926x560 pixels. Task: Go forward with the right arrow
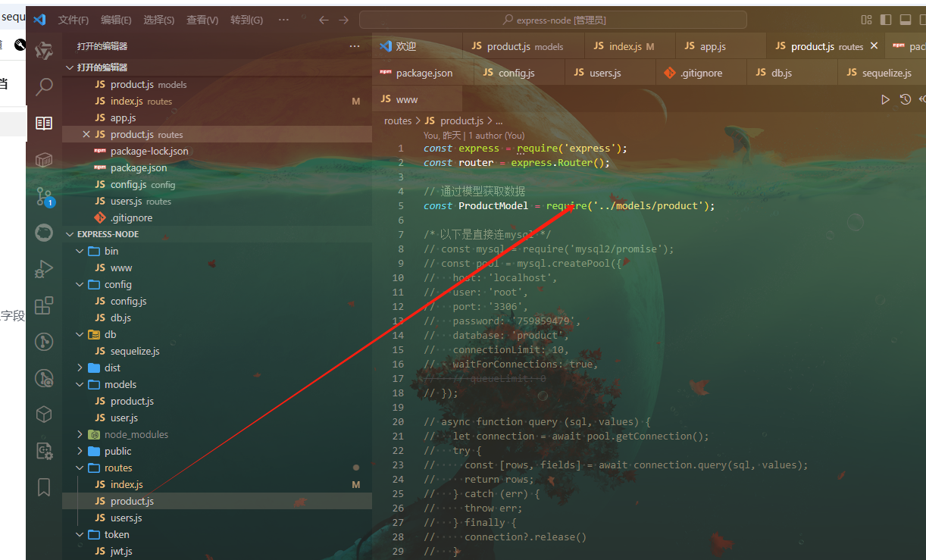pyautogui.click(x=344, y=20)
